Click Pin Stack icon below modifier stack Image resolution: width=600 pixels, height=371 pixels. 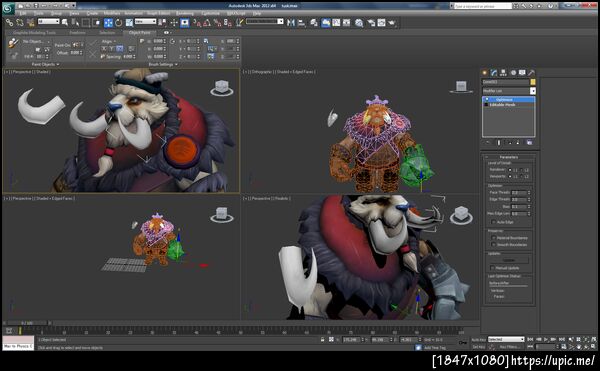coord(488,142)
